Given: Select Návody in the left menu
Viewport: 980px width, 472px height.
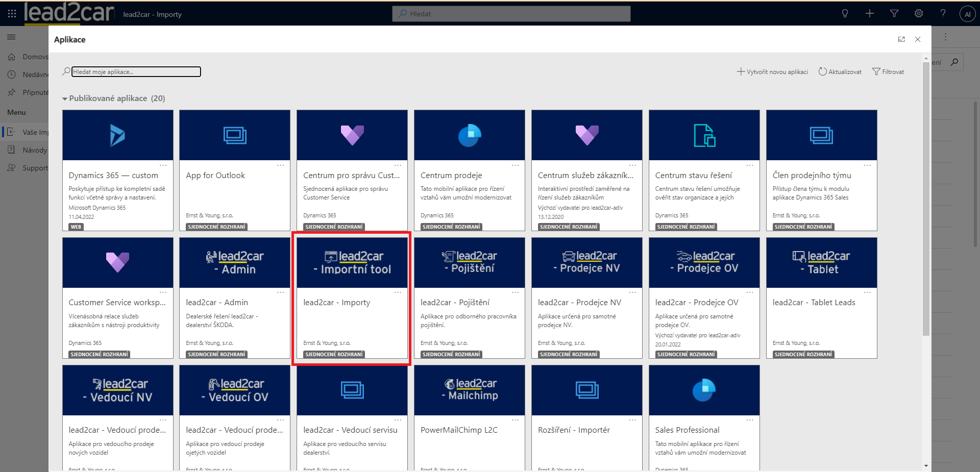Looking at the screenshot, I should pyautogui.click(x=34, y=150).
